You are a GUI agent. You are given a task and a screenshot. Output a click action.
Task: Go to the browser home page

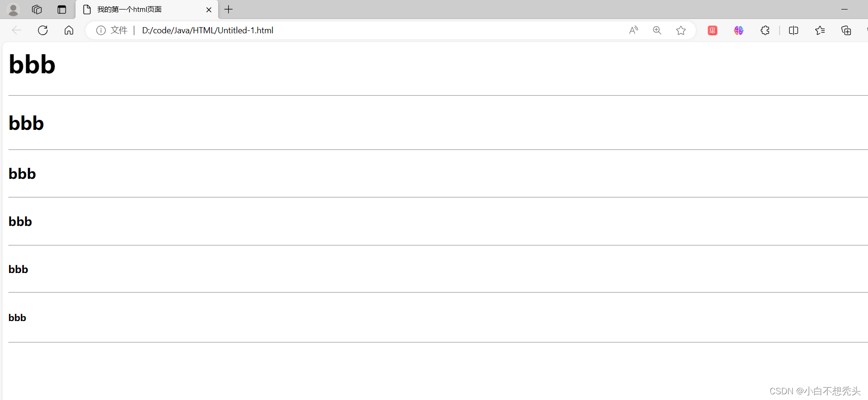[69, 30]
